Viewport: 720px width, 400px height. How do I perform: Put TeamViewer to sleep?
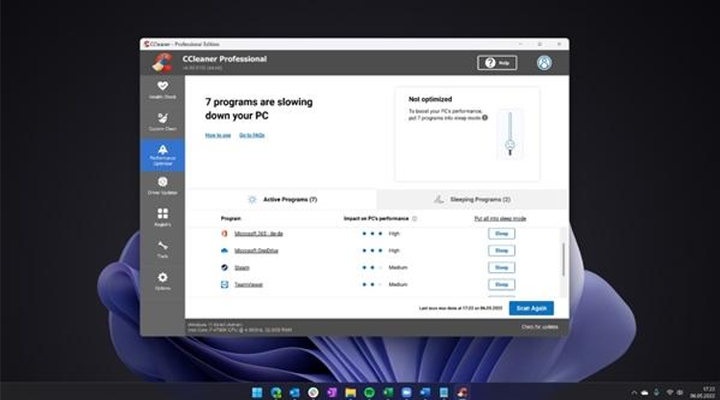[501, 284]
